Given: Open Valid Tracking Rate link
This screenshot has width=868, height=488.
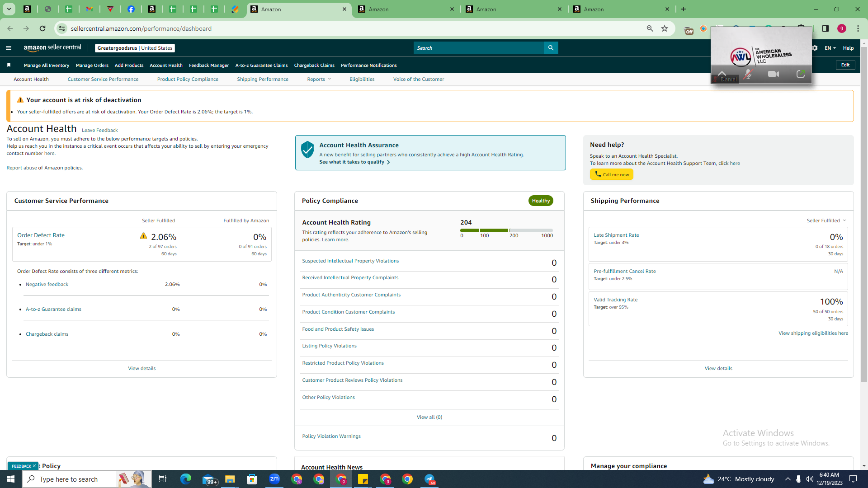Looking at the screenshot, I should pos(615,300).
